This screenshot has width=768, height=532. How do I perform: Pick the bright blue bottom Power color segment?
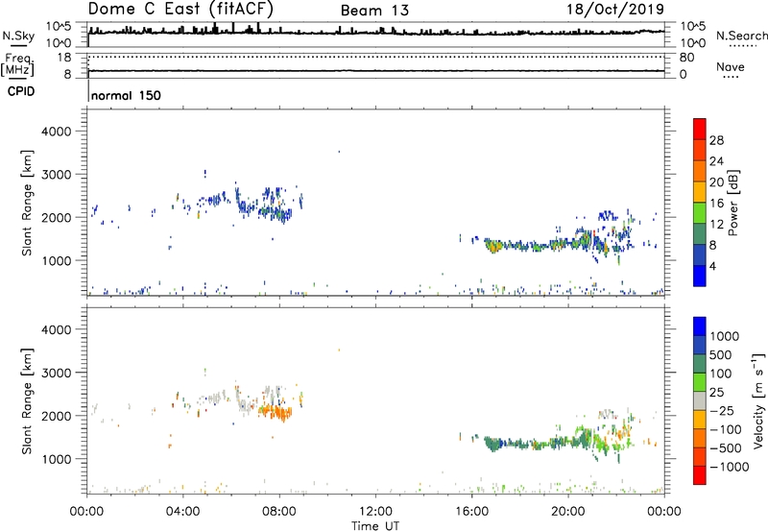[700, 276]
